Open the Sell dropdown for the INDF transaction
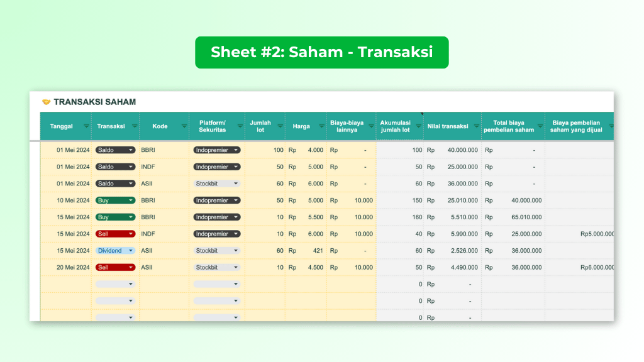This screenshot has height=362, width=644. pos(115,233)
